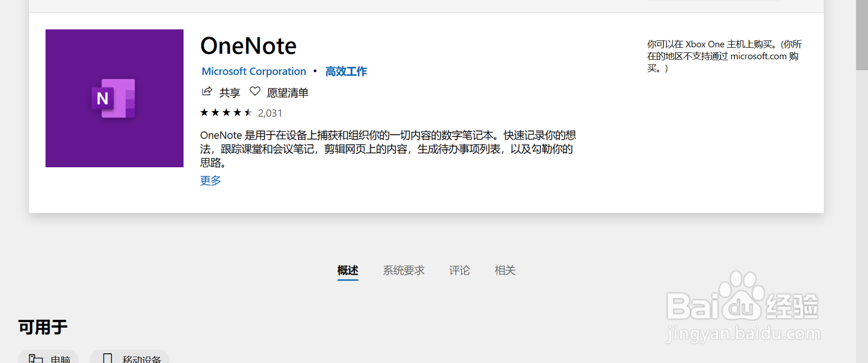Switch to the 相关 tab
Viewport: 868px width, 363px height.
(x=505, y=270)
